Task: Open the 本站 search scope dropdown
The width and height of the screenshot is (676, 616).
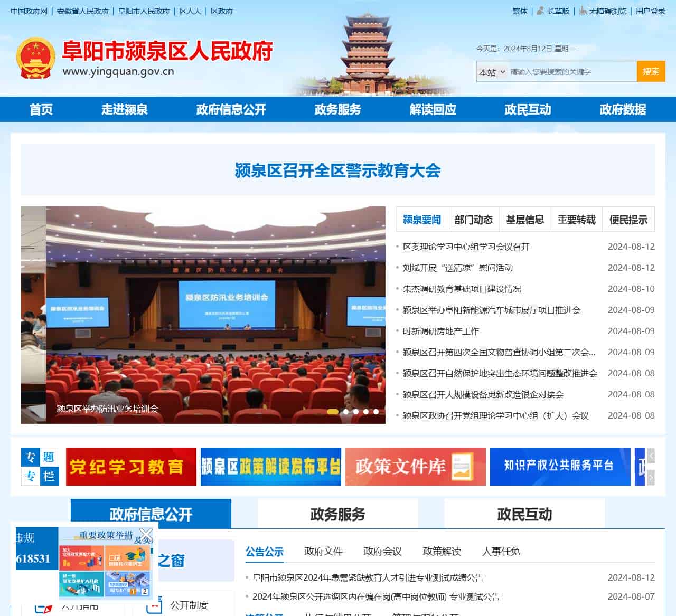Action: click(x=491, y=71)
